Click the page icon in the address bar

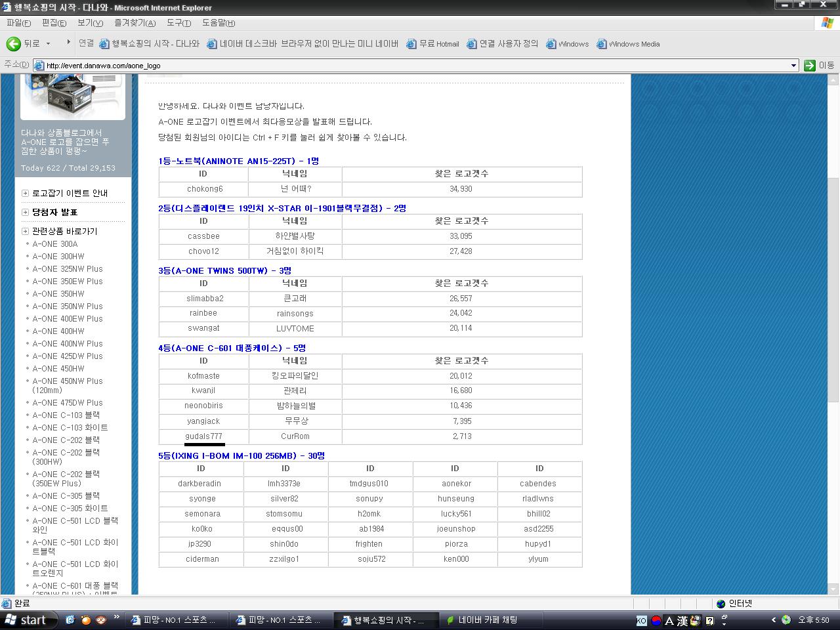[x=39, y=65]
